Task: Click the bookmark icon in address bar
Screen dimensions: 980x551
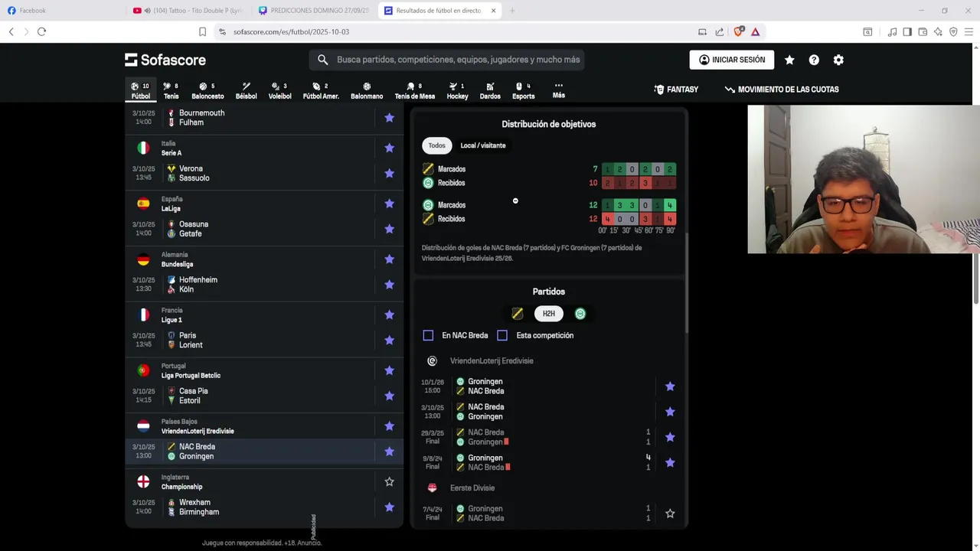Action: click(x=202, y=31)
